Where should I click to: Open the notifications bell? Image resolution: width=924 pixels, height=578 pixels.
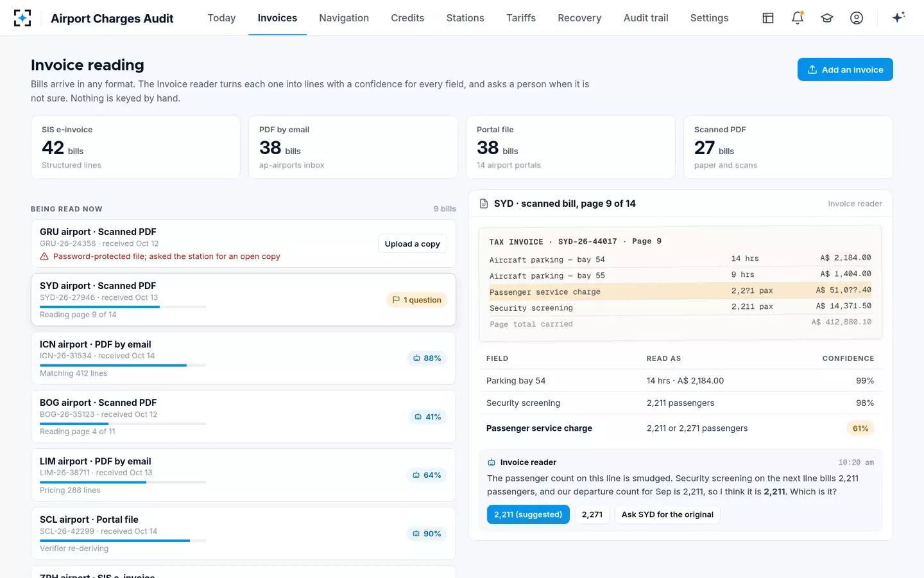(x=798, y=18)
